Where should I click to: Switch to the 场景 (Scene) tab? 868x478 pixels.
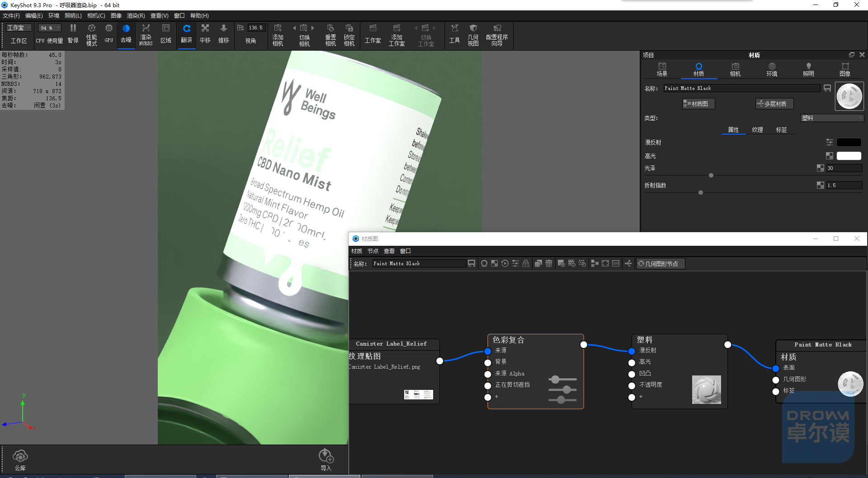662,70
